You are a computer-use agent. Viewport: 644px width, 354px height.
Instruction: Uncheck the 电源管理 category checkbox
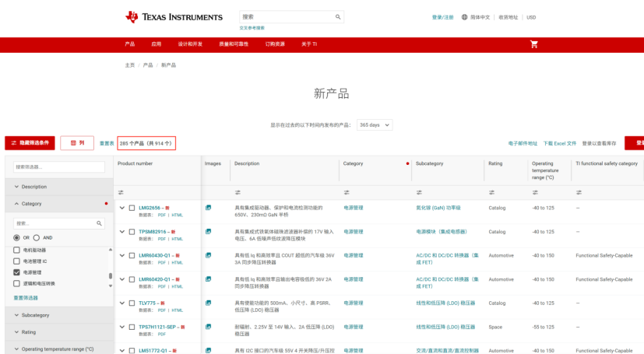(16, 272)
